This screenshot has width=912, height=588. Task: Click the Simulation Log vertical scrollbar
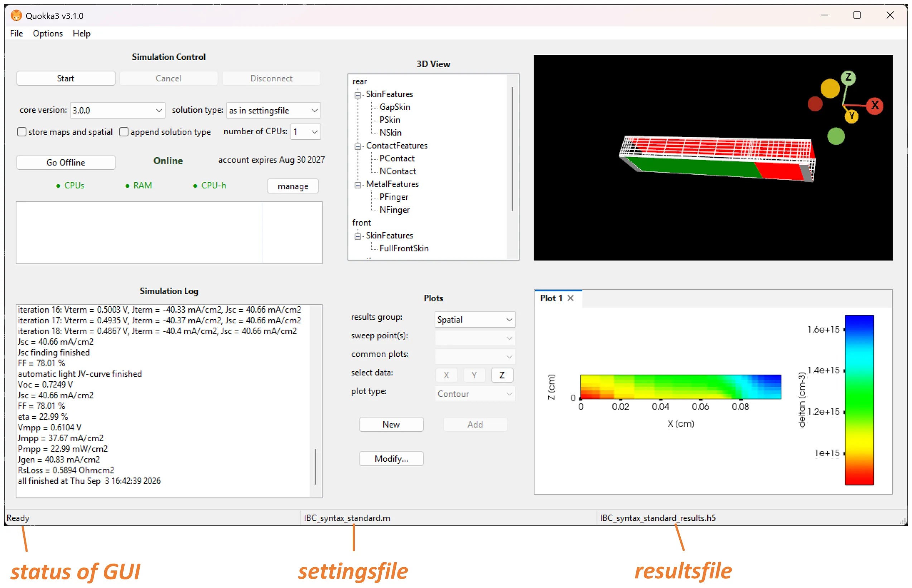[315, 467]
